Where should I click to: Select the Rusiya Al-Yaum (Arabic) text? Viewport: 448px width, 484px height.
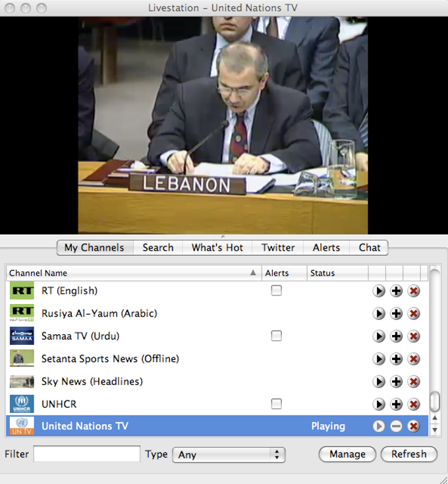coord(99,314)
